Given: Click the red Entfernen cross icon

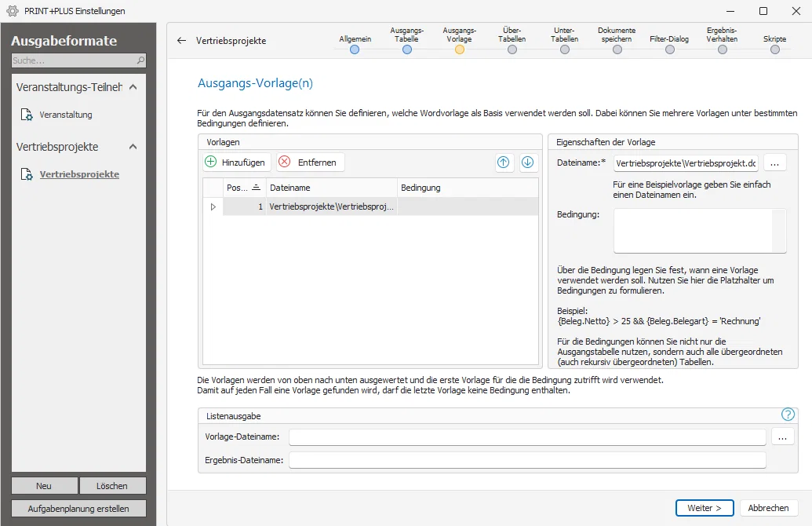Looking at the screenshot, I should tap(284, 162).
